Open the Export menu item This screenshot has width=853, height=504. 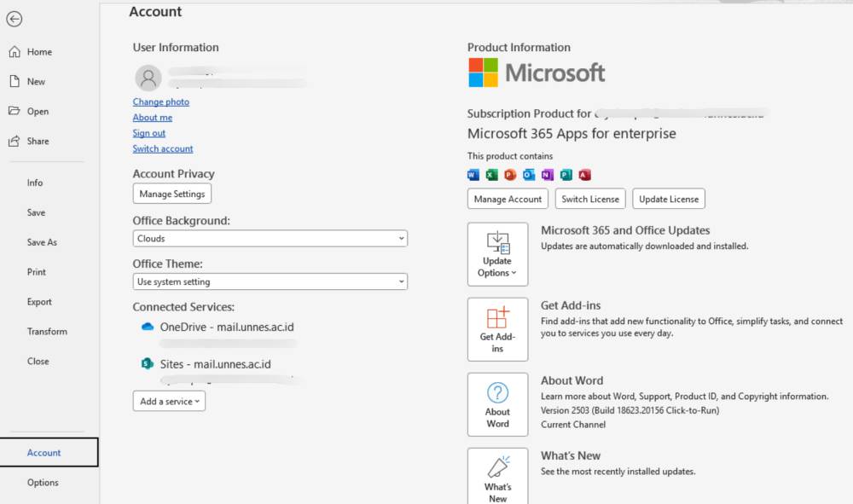(39, 302)
